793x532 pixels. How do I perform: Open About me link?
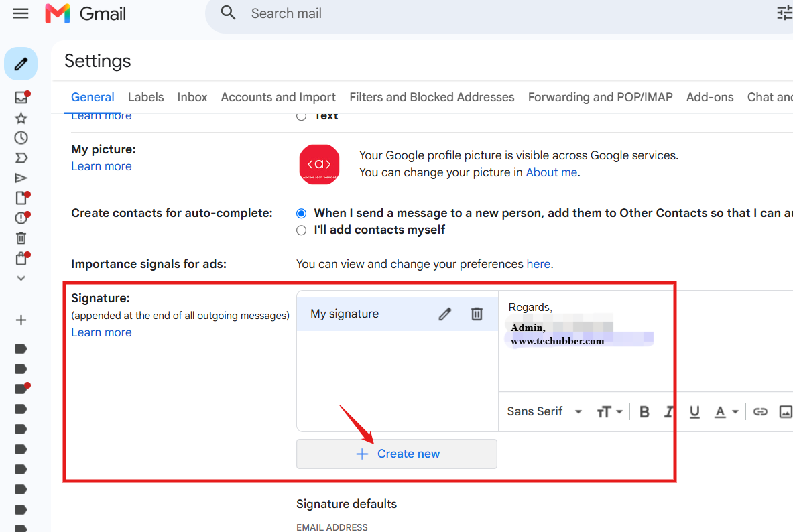pos(551,172)
